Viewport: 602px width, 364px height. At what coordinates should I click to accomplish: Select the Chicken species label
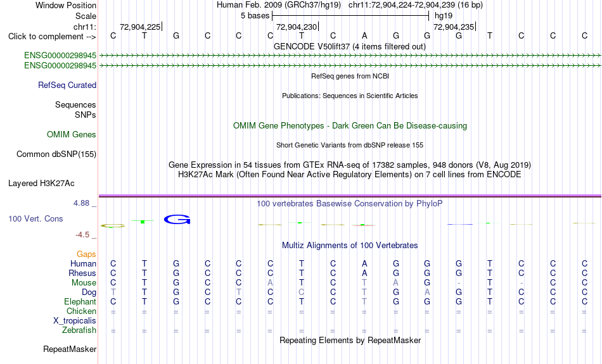coord(81,311)
